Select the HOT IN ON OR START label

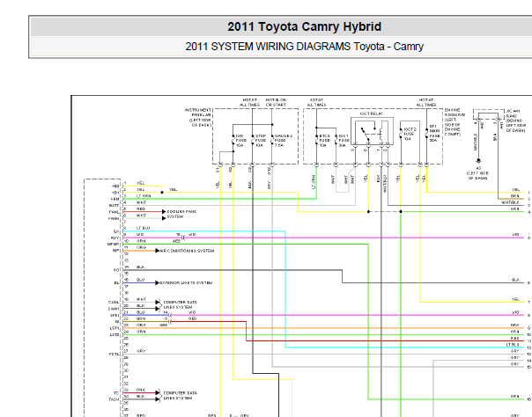click(x=276, y=102)
